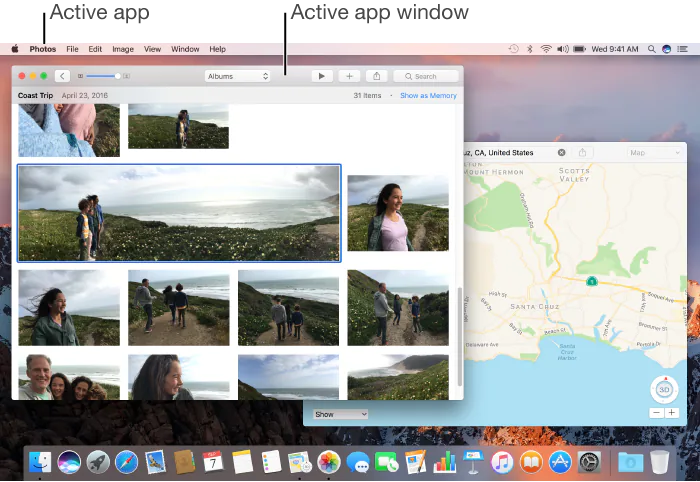Zoom in with the Maps plus button
The width and height of the screenshot is (700, 482).
coord(671,413)
